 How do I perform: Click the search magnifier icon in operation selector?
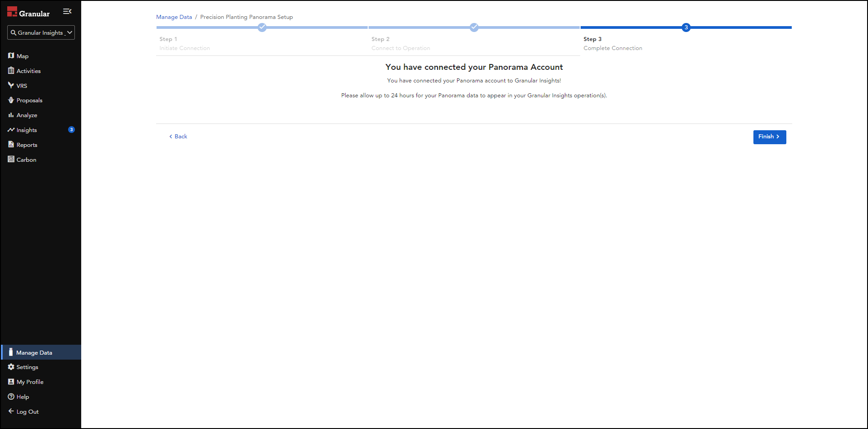click(x=14, y=32)
